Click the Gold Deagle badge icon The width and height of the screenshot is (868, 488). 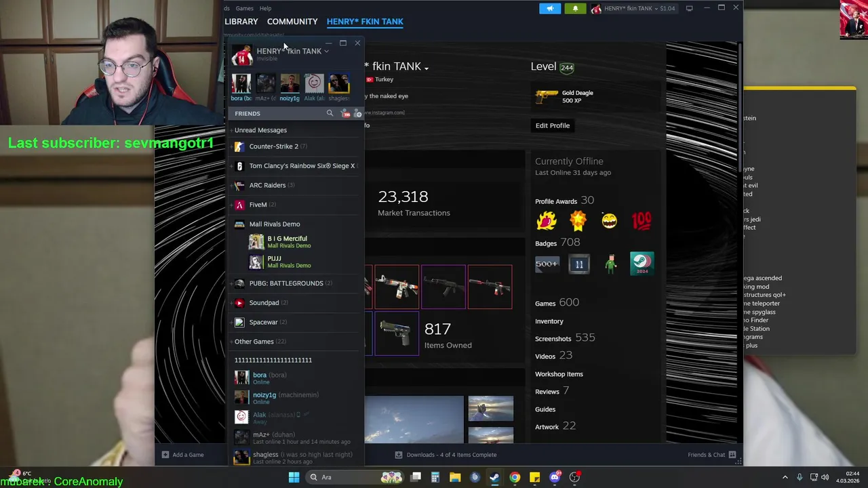tap(546, 97)
